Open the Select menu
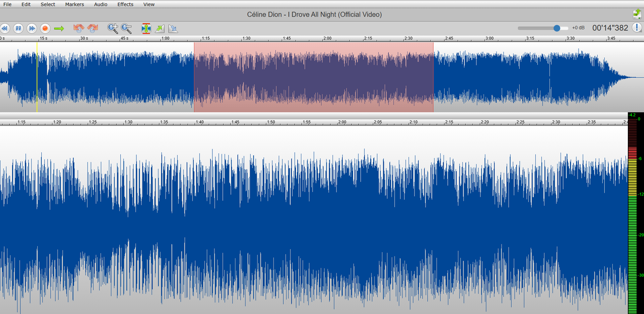The height and width of the screenshot is (314, 644). pyautogui.click(x=48, y=4)
